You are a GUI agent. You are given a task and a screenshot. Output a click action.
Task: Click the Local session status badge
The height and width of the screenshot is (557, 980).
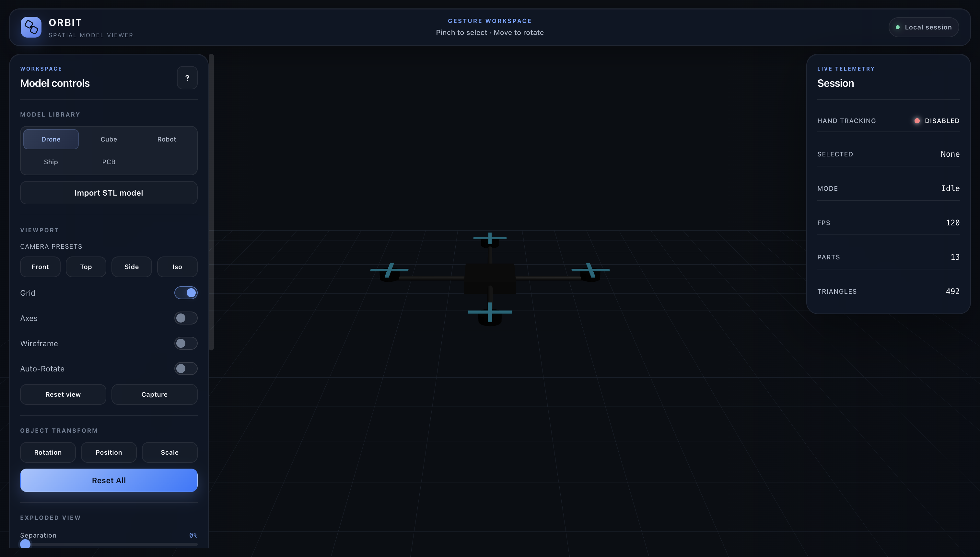(924, 27)
